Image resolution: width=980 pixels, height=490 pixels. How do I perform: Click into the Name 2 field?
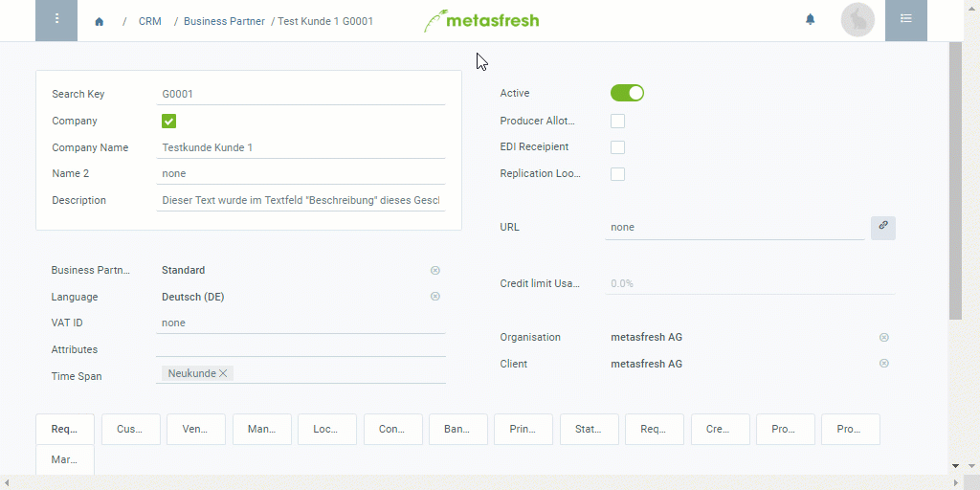[x=301, y=174]
